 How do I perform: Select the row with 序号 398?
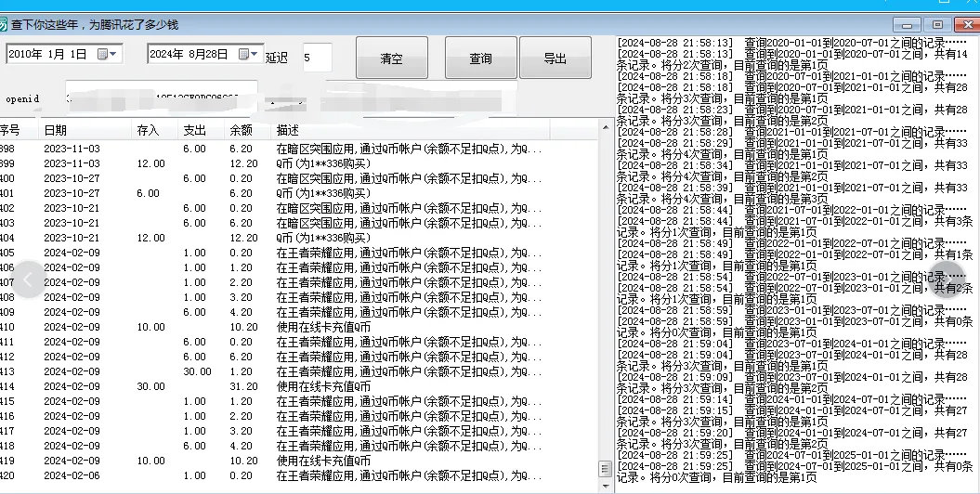(299, 149)
